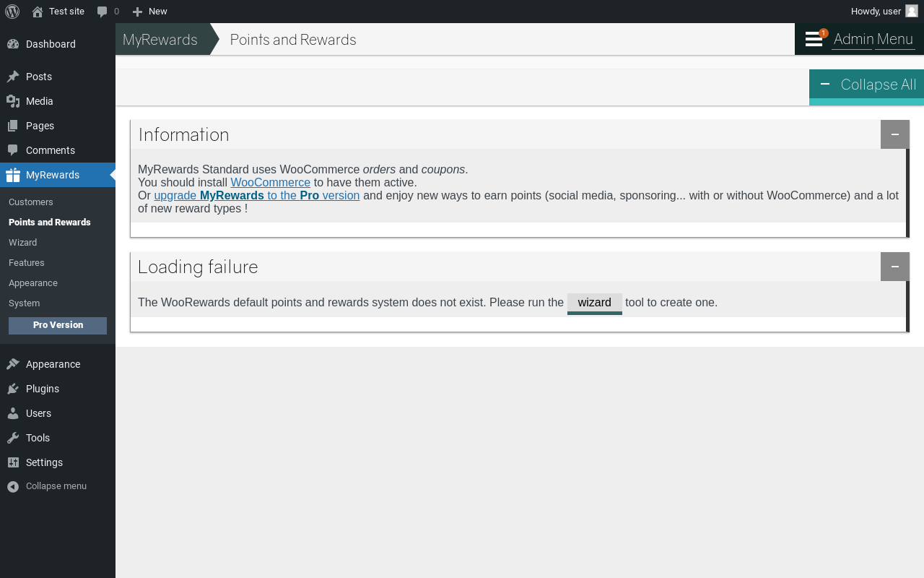Open the Pages menu label
924x578 pixels.
coord(40,126)
